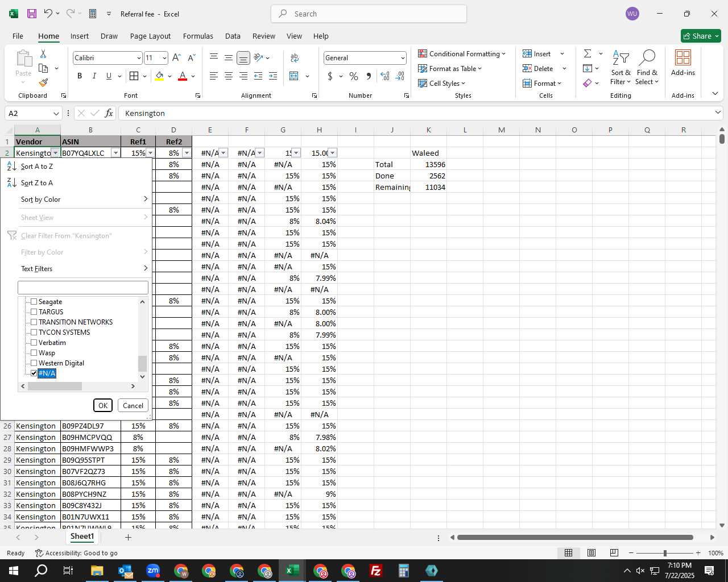Click the zoom slider handle
This screenshot has width=728, height=582.
(664, 553)
